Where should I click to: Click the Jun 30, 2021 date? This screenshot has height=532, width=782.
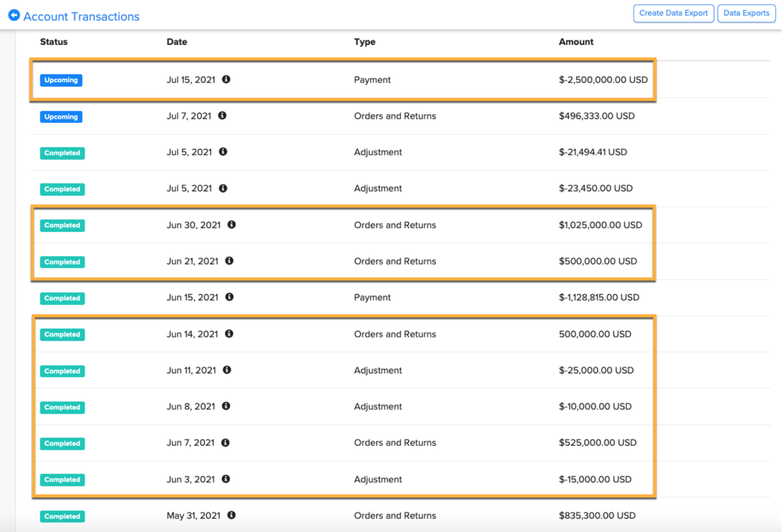194,225
